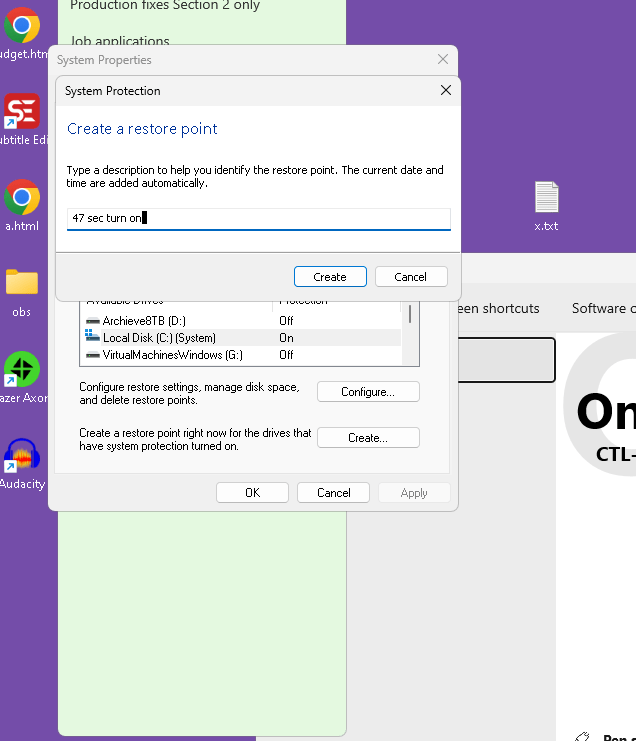Open the obs folder on desktop
The height and width of the screenshot is (741, 636).
point(22,292)
